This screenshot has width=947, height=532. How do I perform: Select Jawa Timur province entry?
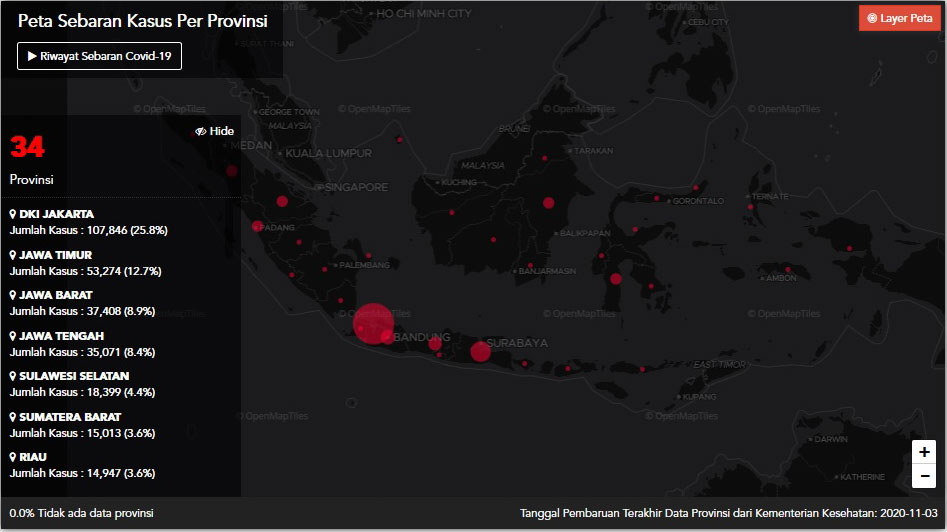pos(55,255)
